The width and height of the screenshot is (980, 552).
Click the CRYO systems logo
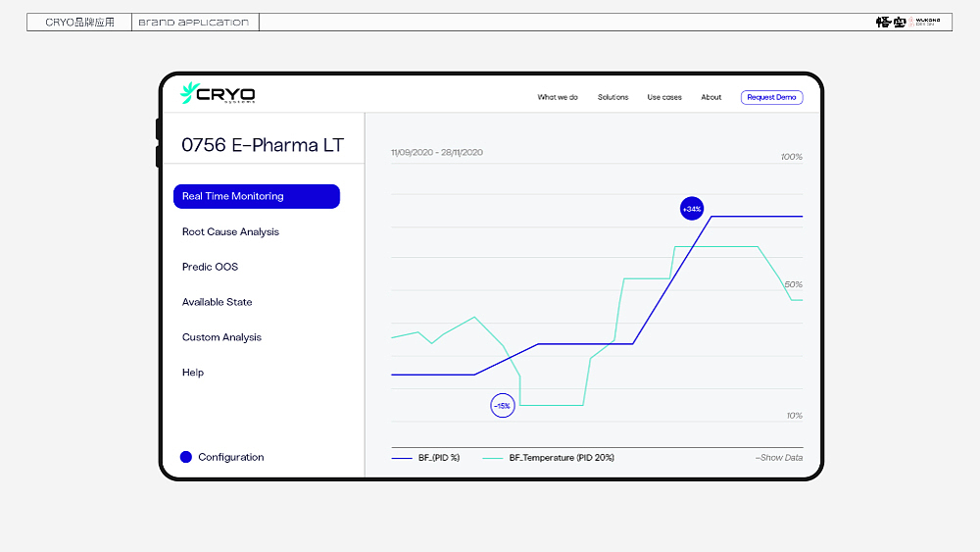218,93
